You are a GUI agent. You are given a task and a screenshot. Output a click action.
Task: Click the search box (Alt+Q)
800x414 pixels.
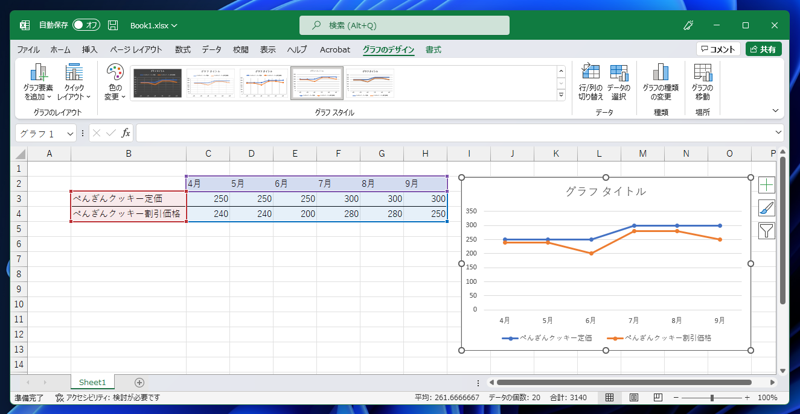404,25
